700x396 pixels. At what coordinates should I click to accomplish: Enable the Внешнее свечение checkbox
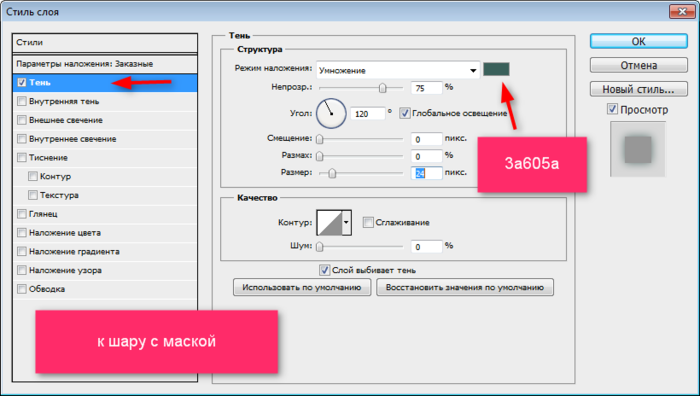coord(21,120)
